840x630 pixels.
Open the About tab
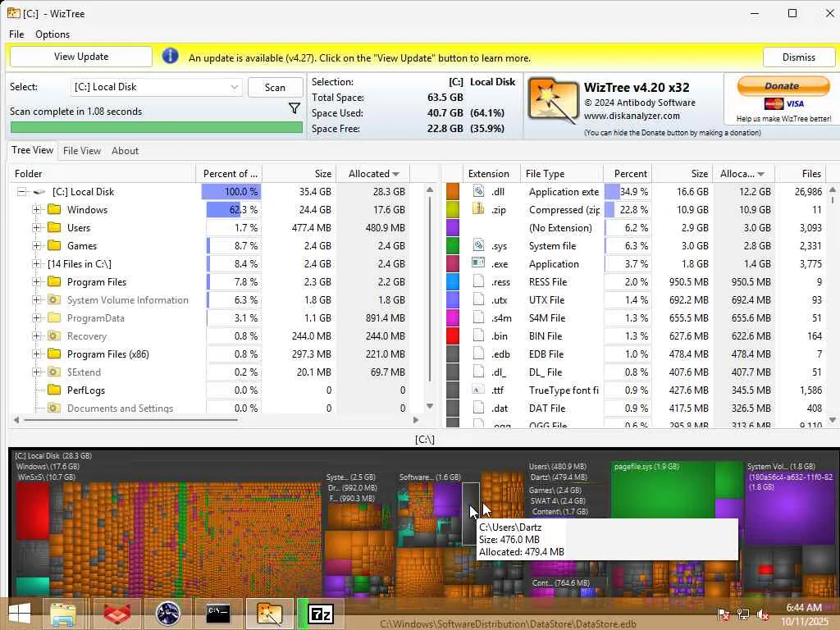click(125, 151)
